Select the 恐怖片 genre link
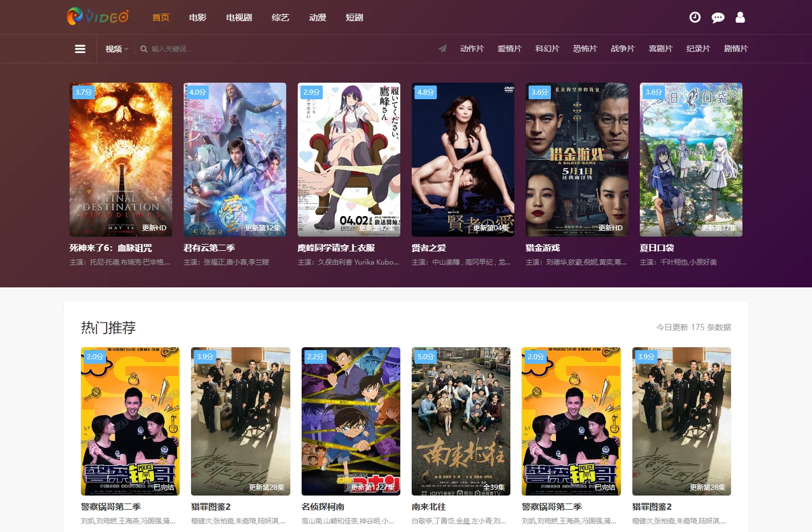 (585, 48)
